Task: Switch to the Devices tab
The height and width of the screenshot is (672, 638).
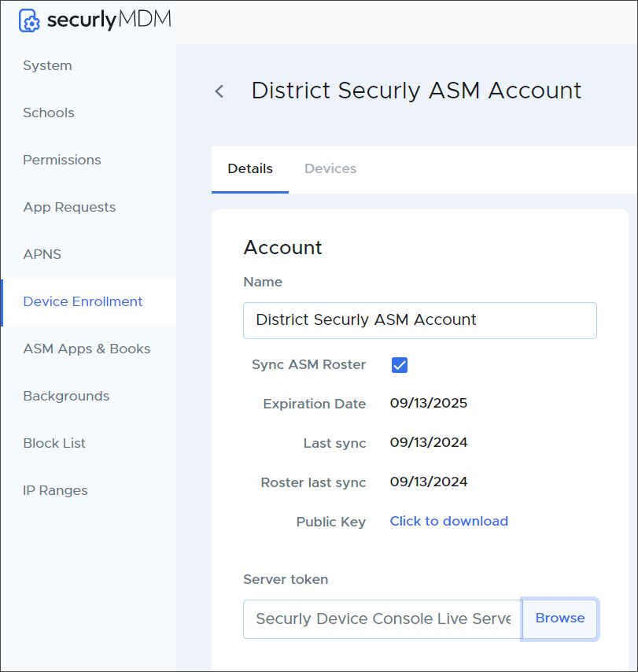Action: pyautogui.click(x=330, y=169)
